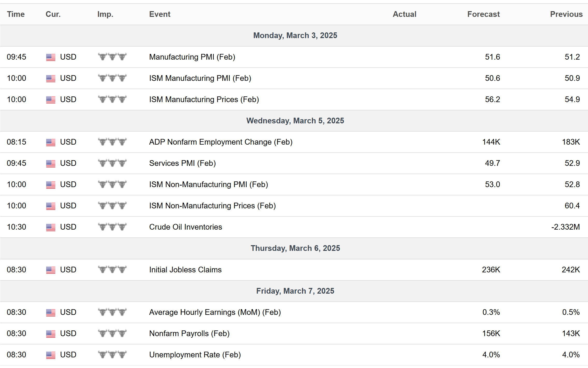Open ISM Manufacturing PMI (Feb) event
This screenshot has height=368, width=588.
pyautogui.click(x=200, y=78)
